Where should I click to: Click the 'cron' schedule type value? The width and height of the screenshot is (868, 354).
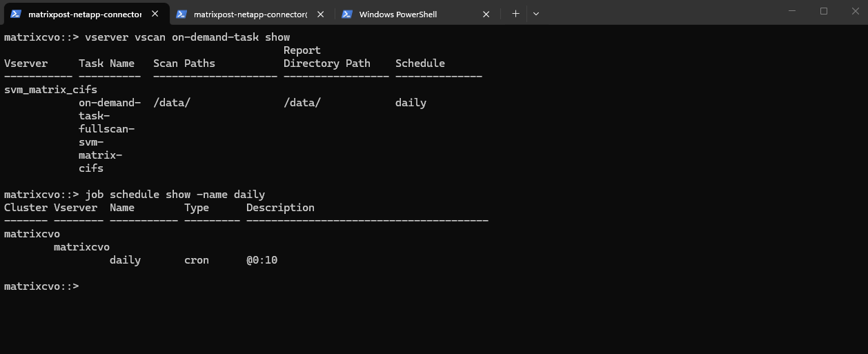[197, 260]
